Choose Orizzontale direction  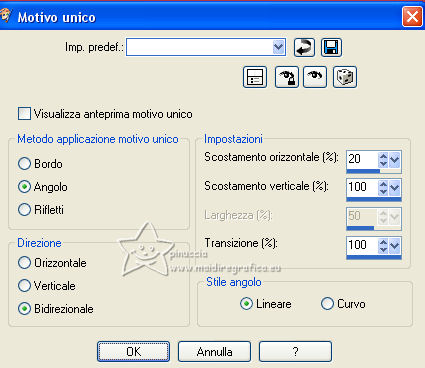(x=24, y=263)
